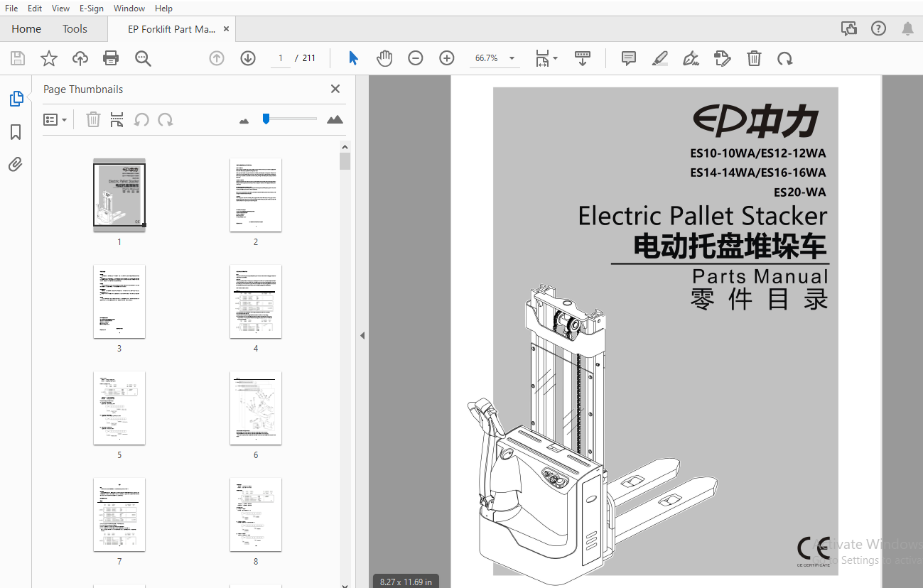Select the EP Forklift Part Ma... document tab

click(171, 29)
